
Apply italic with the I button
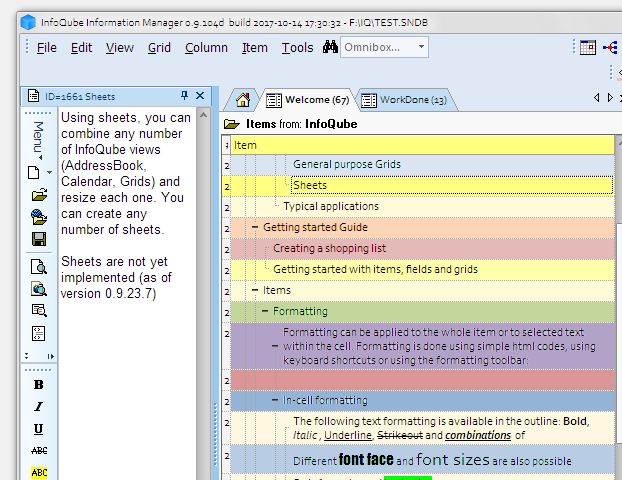[38, 407]
